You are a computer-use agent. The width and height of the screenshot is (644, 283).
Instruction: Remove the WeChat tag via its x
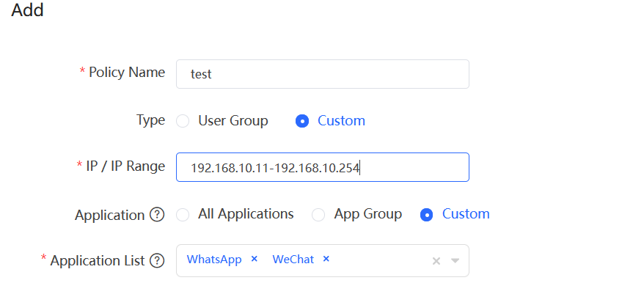[326, 259]
